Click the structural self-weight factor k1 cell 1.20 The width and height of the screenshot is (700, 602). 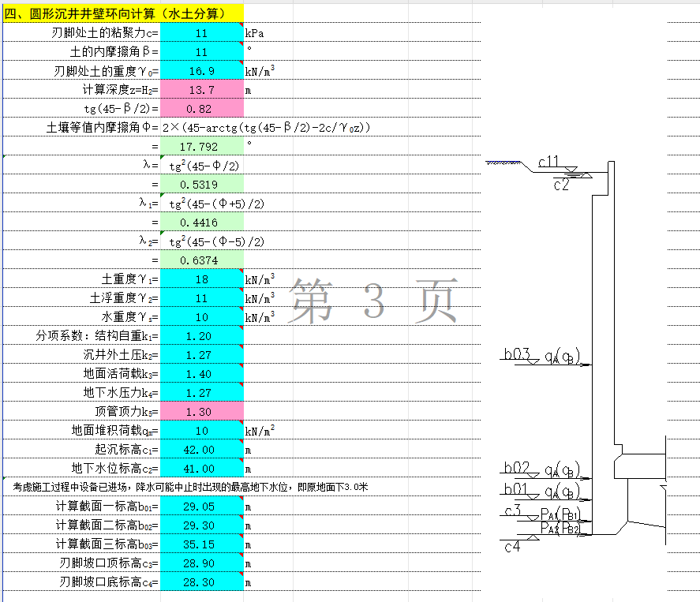coord(202,336)
